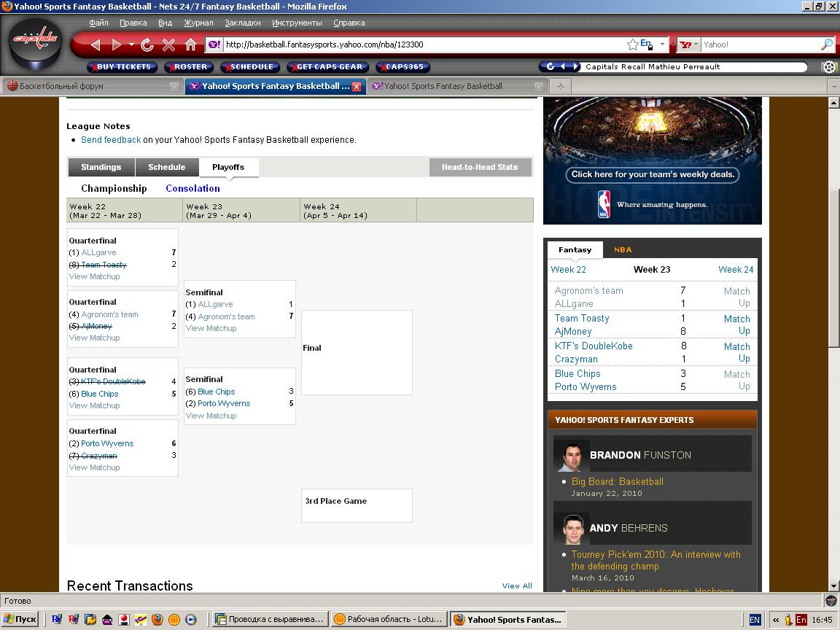Open the Back button history dropdown arrow
This screenshot has width=840, height=630.
tap(131, 45)
